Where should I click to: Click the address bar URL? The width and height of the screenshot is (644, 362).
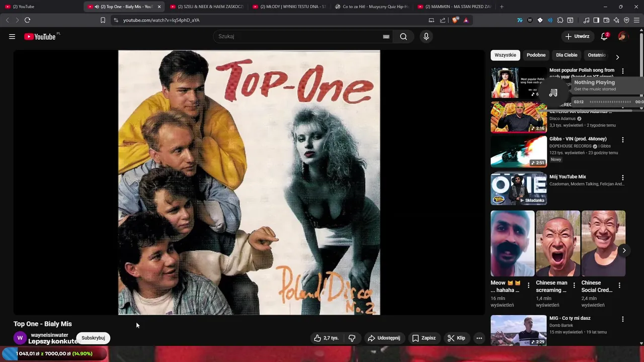tap(162, 20)
